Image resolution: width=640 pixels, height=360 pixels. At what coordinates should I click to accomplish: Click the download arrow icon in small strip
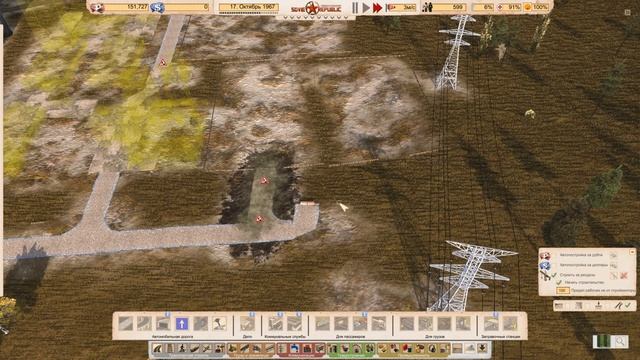pos(598,305)
